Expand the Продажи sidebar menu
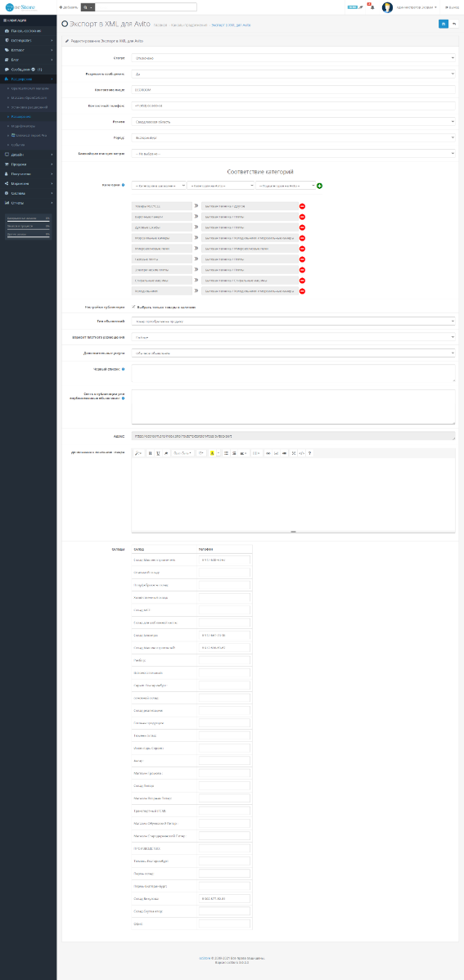 [28, 164]
